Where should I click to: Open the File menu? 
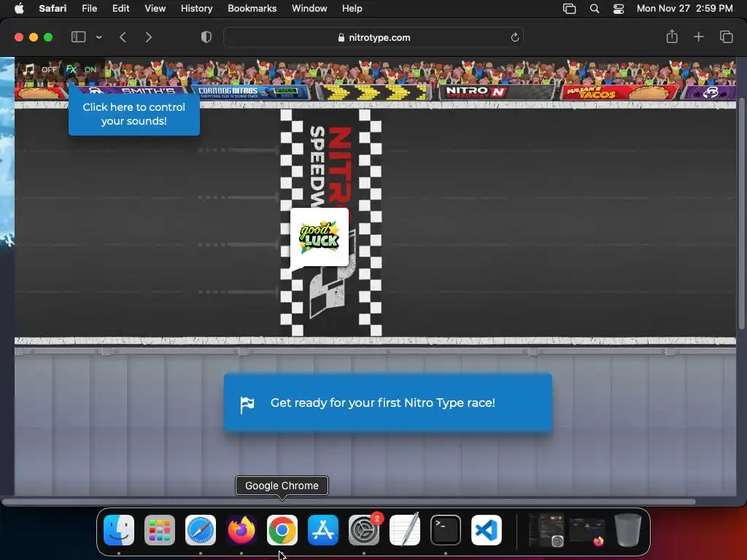[x=89, y=8]
